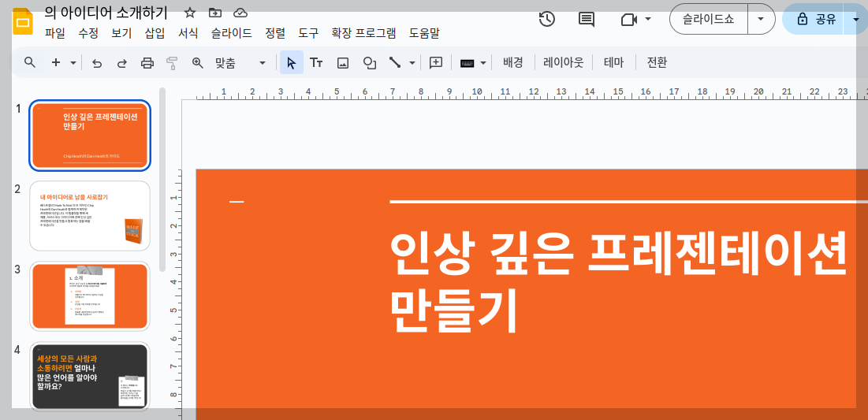
Task: Open the 보기 menu
Action: click(x=121, y=33)
